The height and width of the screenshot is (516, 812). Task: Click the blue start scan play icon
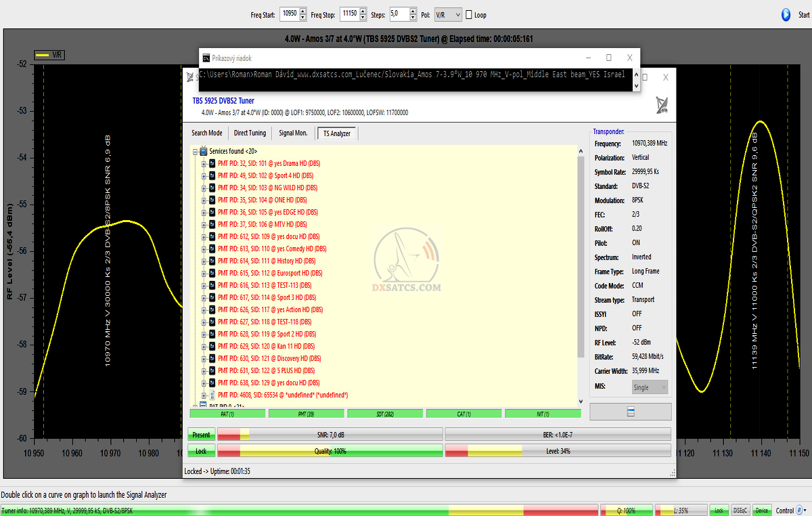(786, 14)
